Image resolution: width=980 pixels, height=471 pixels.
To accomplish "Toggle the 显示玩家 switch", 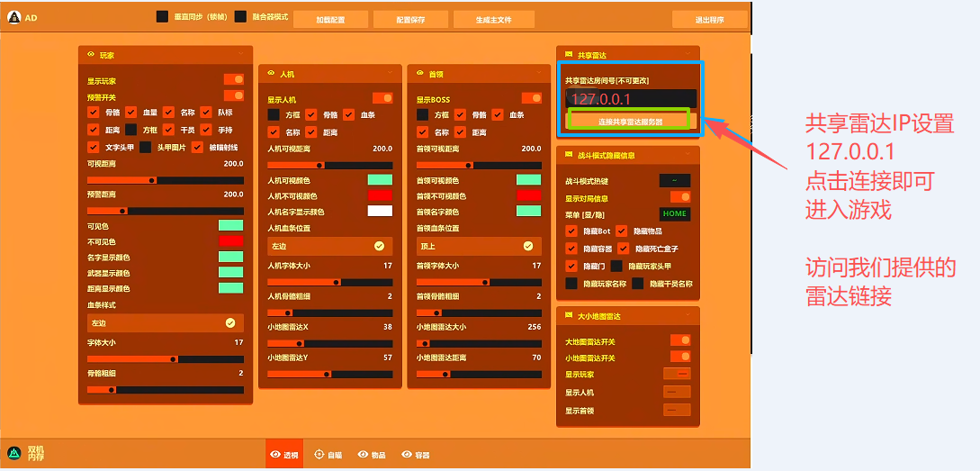I will [233, 80].
